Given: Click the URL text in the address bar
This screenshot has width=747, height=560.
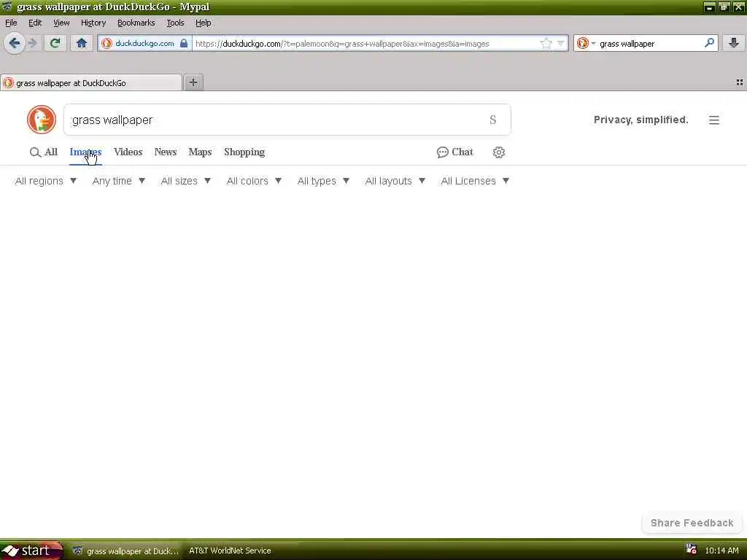Looking at the screenshot, I should click(342, 43).
